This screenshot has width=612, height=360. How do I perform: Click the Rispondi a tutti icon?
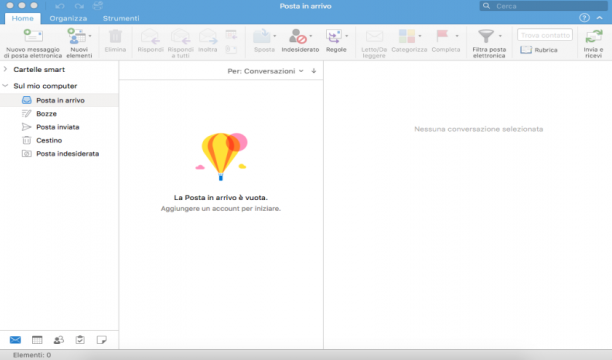[180, 36]
